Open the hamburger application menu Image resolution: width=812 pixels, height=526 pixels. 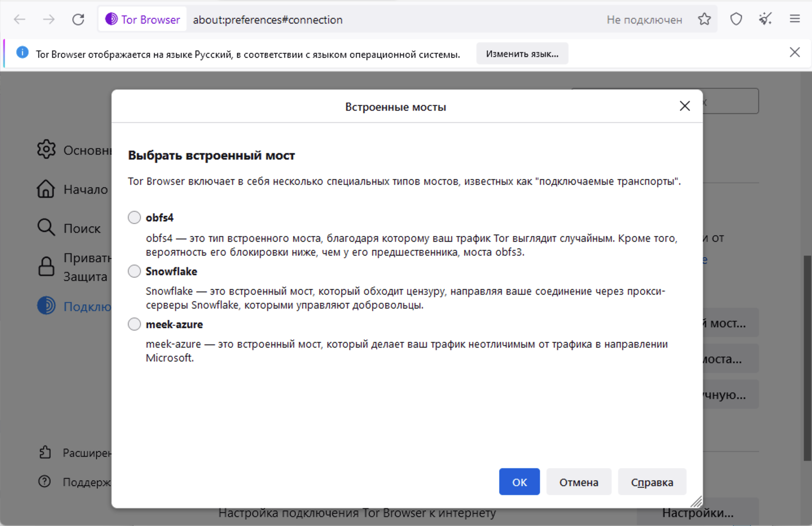click(x=794, y=20)
